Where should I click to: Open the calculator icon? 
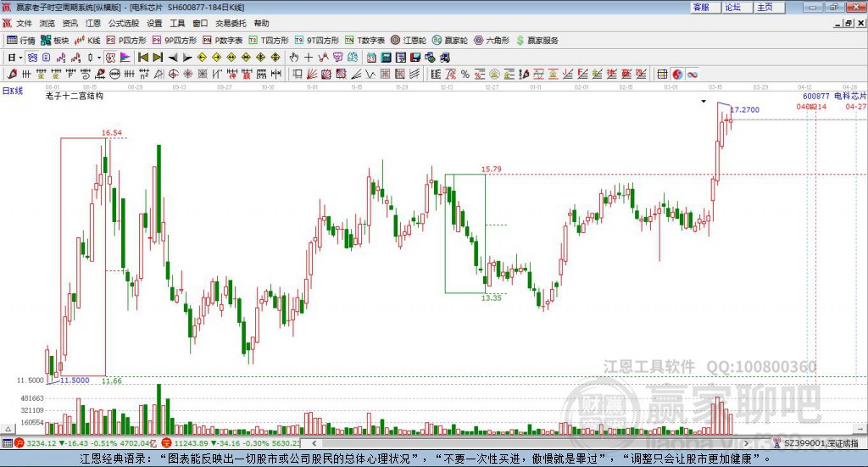coord(386,58)
